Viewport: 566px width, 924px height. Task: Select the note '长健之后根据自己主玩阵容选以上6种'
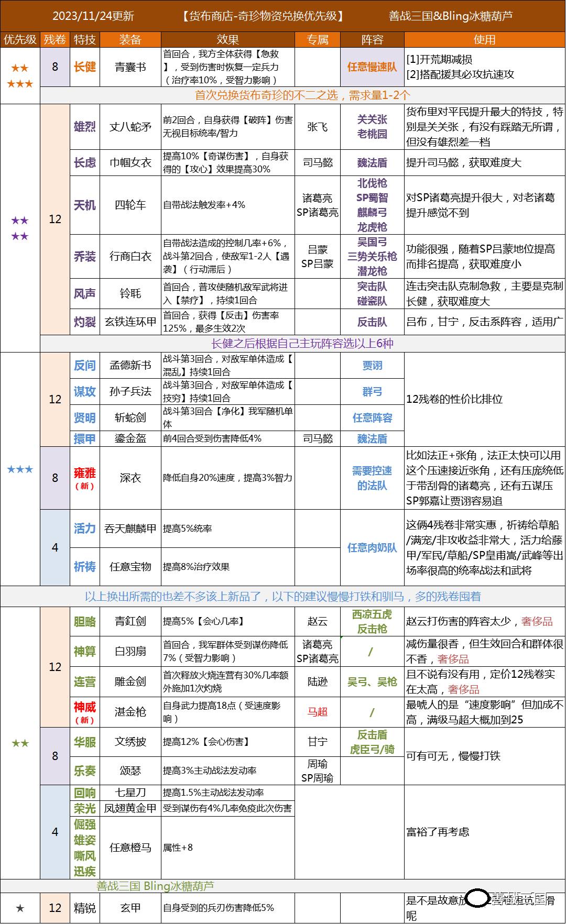tap(302, 344)
